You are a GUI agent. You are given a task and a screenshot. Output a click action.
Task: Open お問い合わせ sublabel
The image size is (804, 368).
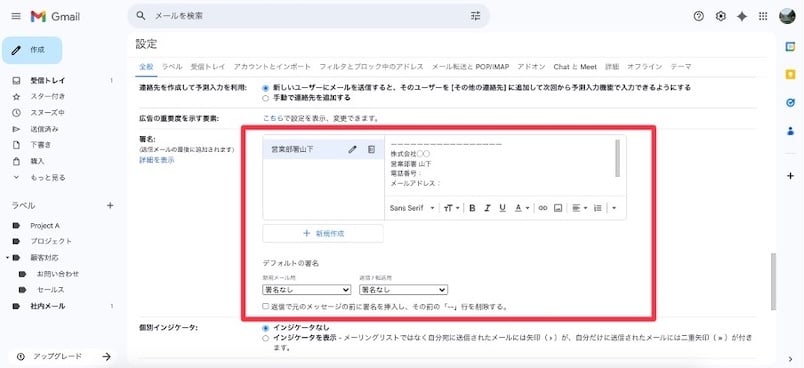coord(57,274)
